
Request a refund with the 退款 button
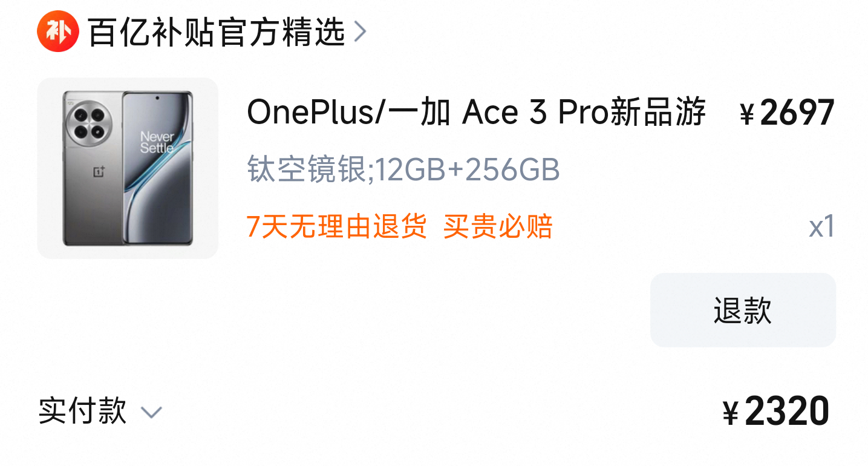[x=743, y=310]
